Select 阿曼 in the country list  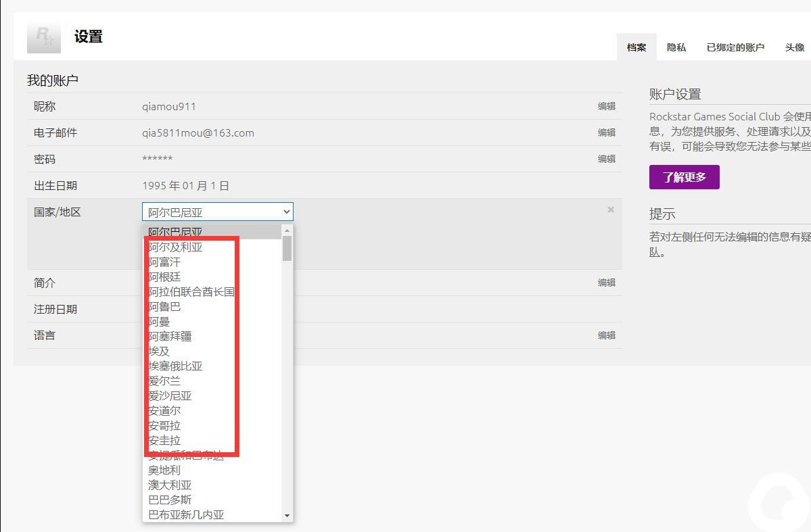point(212,322)
